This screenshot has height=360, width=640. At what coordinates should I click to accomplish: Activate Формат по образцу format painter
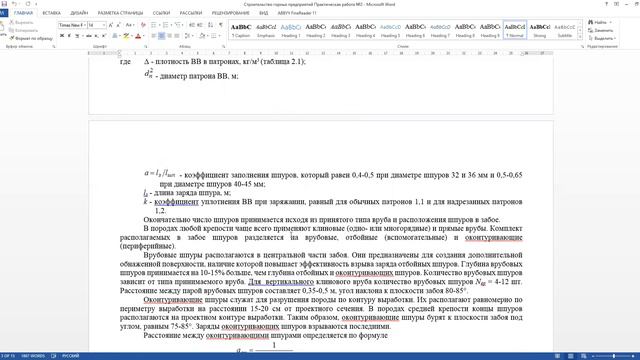pyautogui.click(x=31, y=38)
